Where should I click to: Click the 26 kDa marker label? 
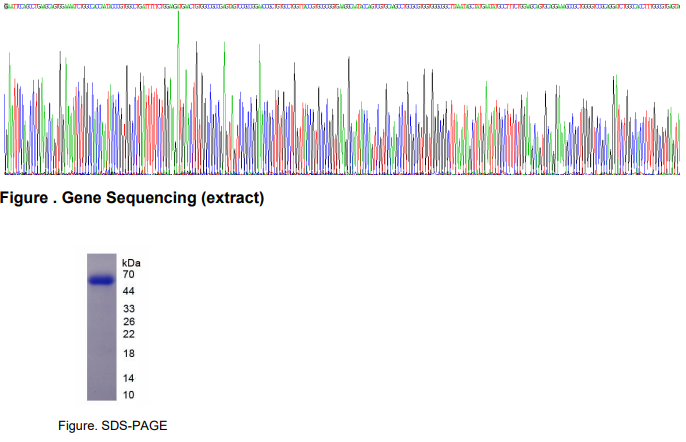coord(128,322)
